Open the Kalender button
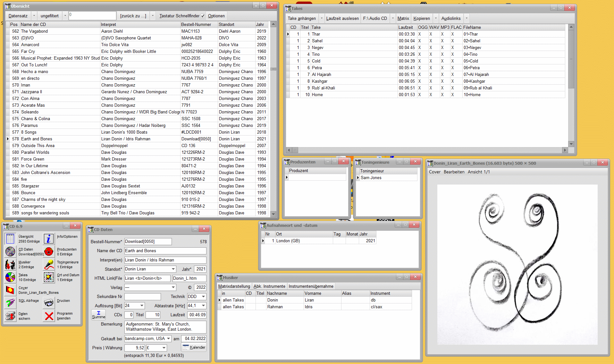The height and width of the screenshot is (364, 614). tap(194, 347)
